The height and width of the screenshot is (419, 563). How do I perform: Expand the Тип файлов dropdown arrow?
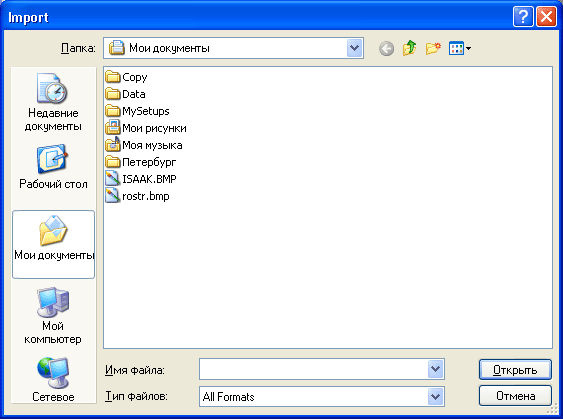[436, 397]
